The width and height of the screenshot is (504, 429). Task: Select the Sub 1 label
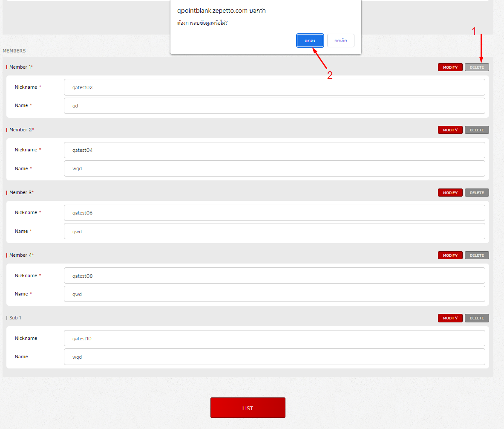click(15, 318)
